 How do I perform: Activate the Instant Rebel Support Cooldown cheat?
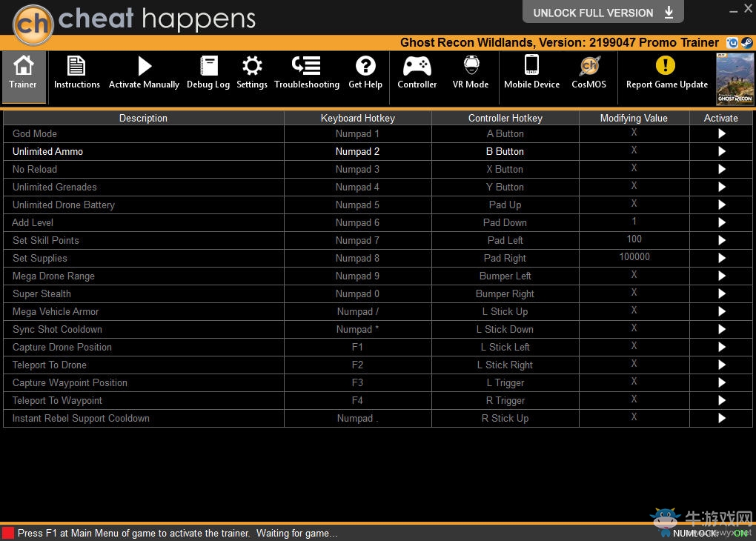coord(721,418)
